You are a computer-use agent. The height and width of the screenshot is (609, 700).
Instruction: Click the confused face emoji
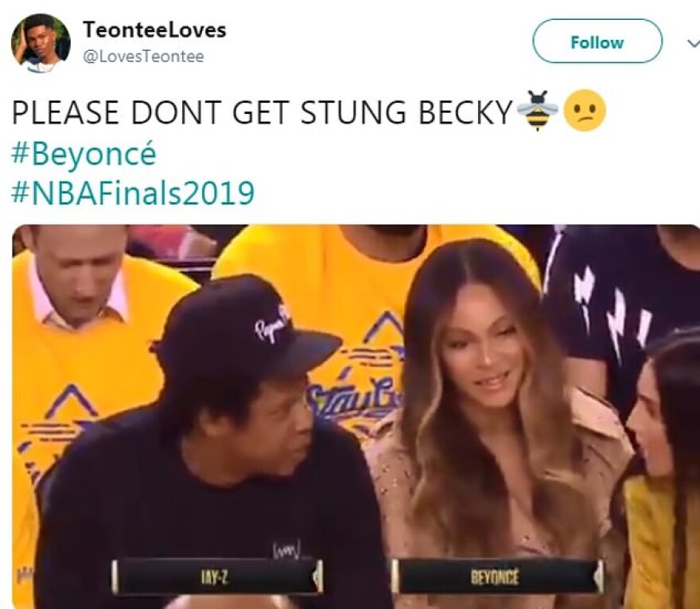tap(585, 111)
